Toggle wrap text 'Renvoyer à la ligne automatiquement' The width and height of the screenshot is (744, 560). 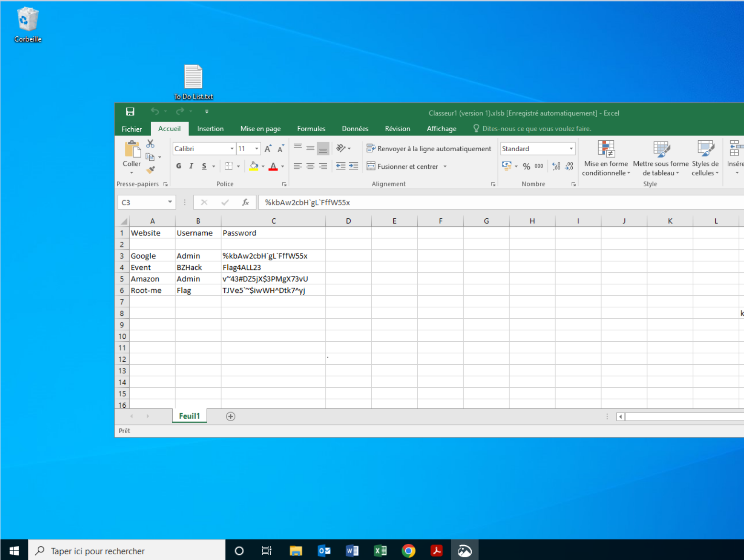(429, 149)
